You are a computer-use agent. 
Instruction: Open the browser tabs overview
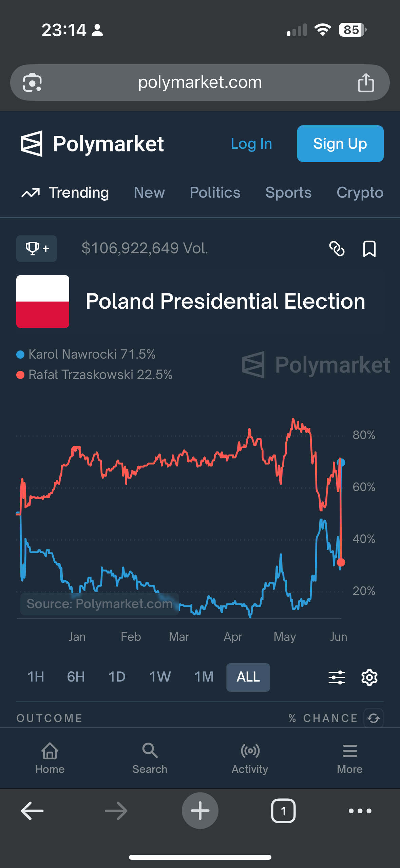tap(283, 811)
